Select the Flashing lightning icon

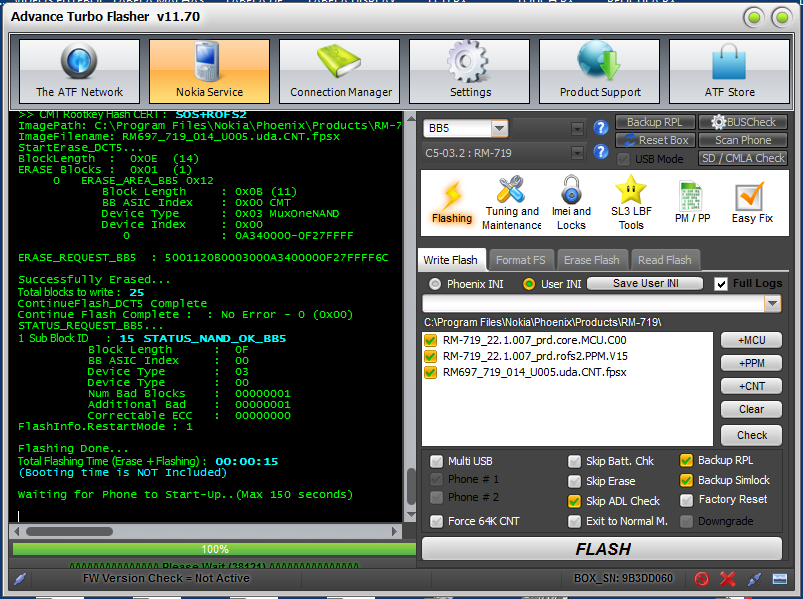452,196
